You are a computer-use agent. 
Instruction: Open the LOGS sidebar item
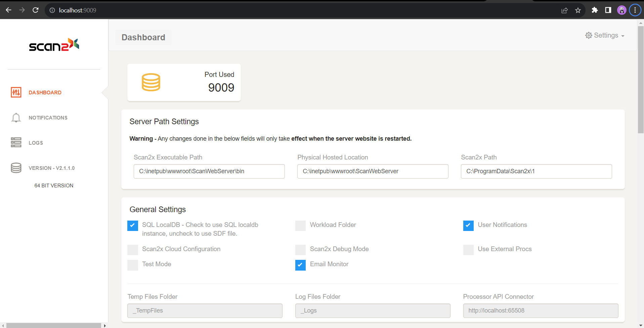pos(36,143)
